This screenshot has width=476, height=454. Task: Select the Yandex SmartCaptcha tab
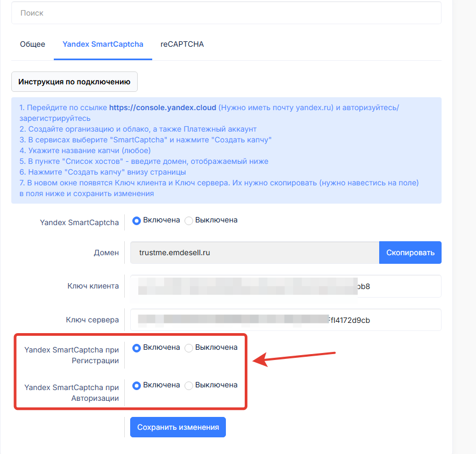103,44
